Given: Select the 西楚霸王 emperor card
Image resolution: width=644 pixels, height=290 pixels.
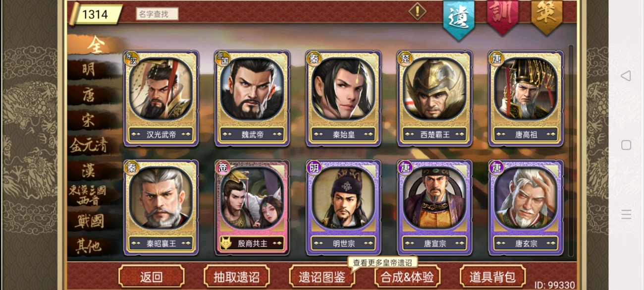Looking at the screenshot, I should point(435,98).
